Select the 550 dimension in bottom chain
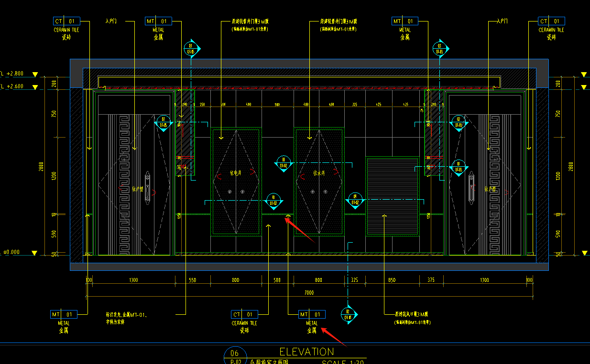The image size is (590, 364). point(193,280)
